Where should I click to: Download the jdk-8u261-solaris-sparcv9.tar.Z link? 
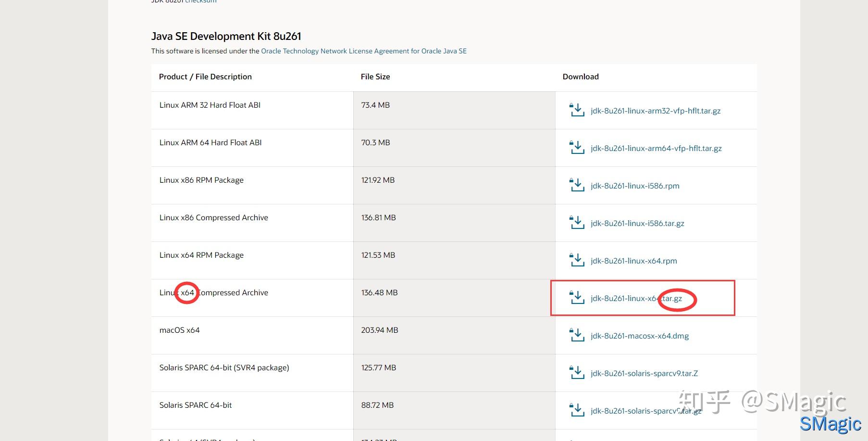644,373
